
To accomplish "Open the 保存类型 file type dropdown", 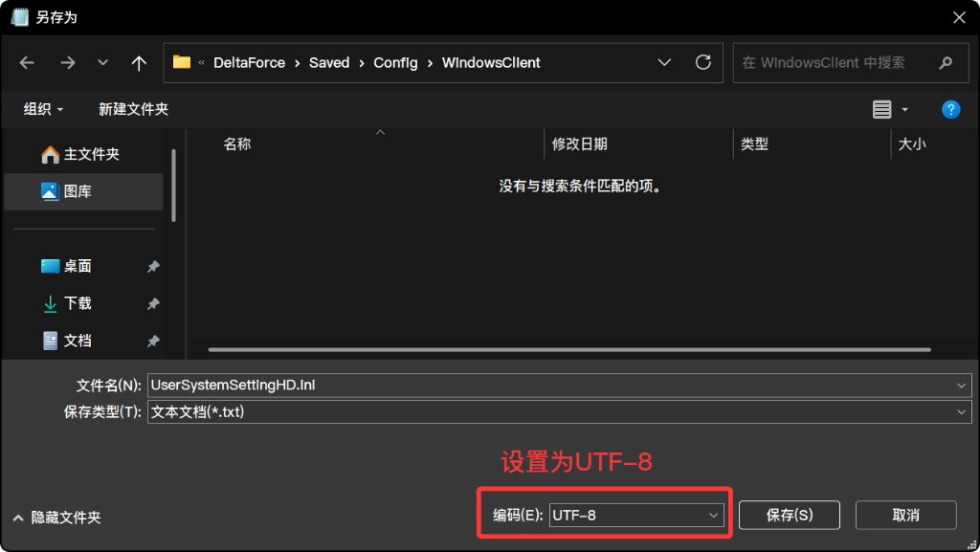I will 960,412.
